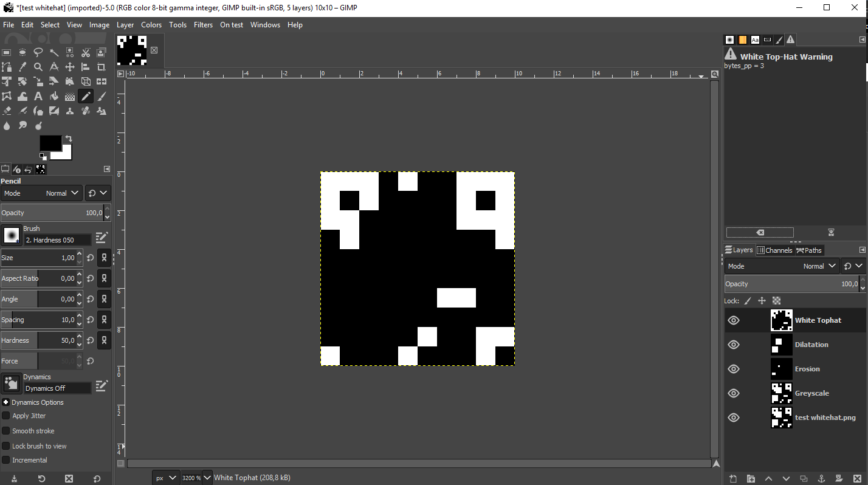The image size is (868, 485).
Task: Create a new layer group
Action: pos(751,479)
